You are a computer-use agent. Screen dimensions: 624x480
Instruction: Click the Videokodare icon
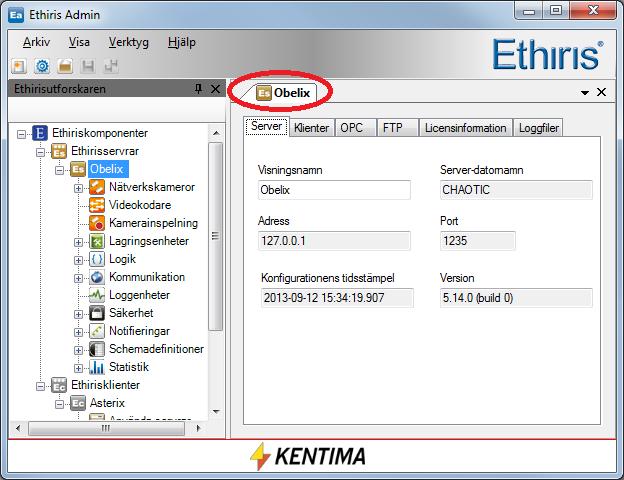tap(97, 205)
